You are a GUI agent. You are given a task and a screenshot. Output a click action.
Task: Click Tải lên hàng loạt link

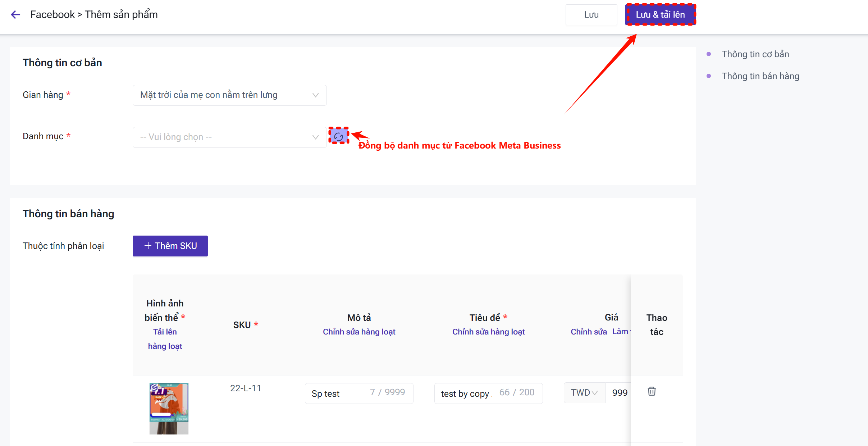(165, 339)
